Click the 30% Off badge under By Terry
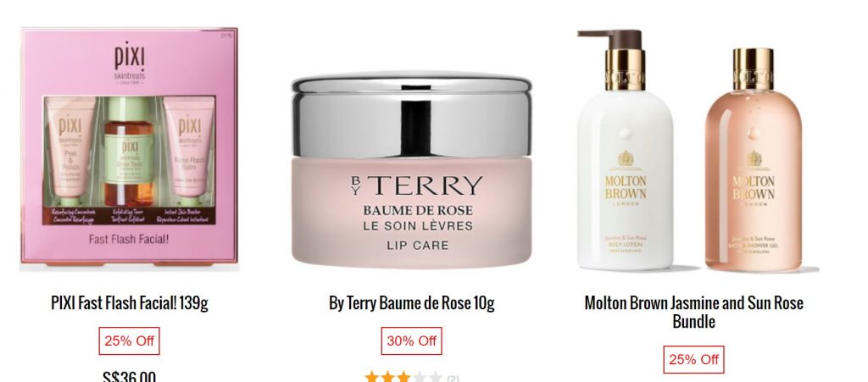This screenshot has height=382, width=868. [x=411, y=341]
